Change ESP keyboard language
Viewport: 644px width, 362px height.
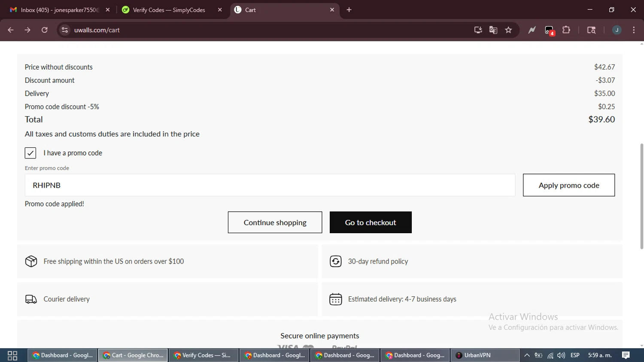pyautogui.click(x=575, y=356)
